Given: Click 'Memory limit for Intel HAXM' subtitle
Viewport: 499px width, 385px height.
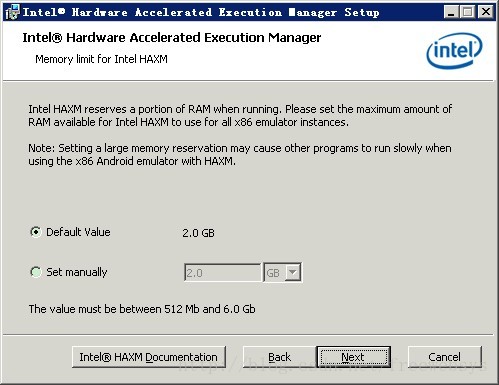Looking at the screenshot, I should 101,59.
